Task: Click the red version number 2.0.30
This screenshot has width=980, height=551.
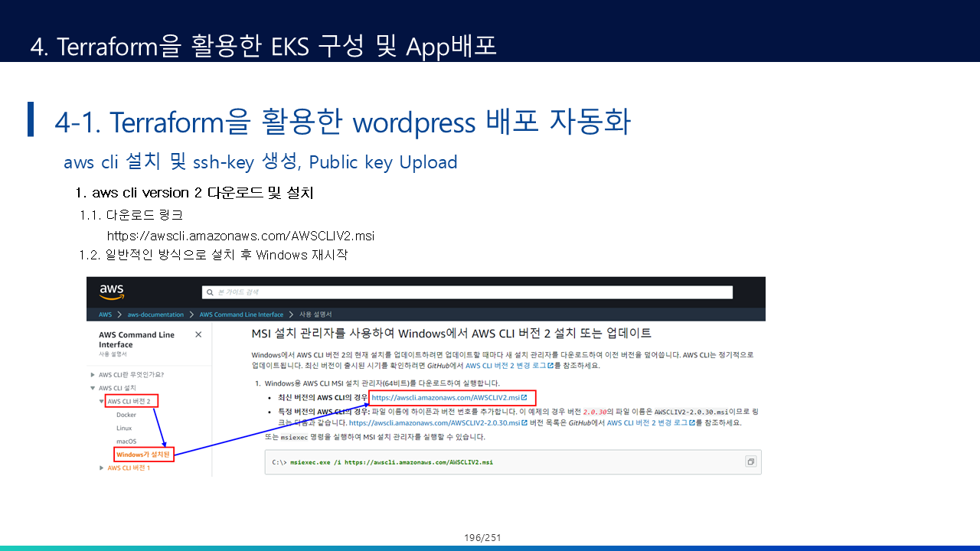Action: 594,412
